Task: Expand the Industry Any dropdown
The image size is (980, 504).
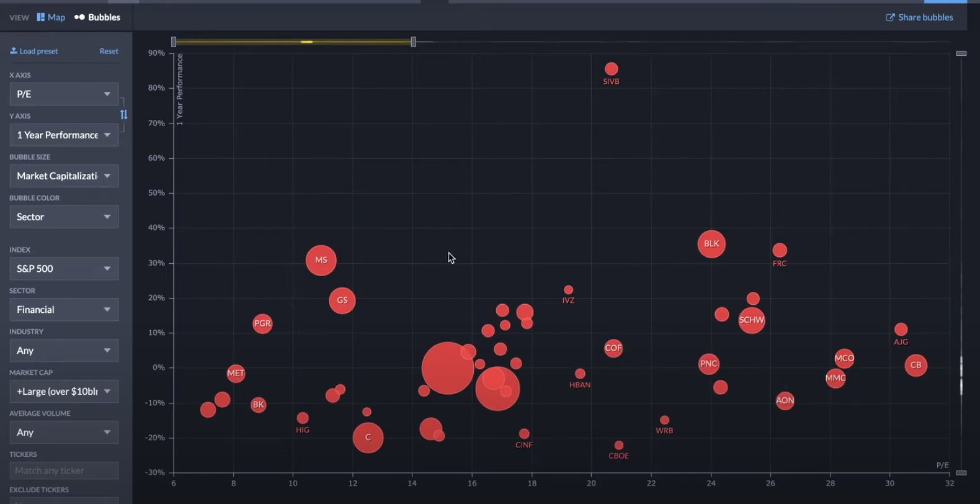Action: click(x=64, y=350)
